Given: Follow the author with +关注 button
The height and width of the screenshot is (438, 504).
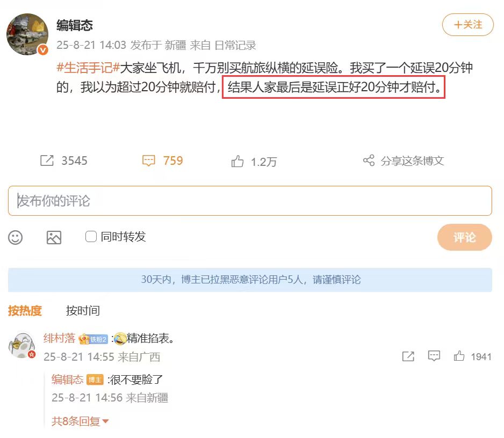Looking at the screenshot, I should [467, 25].
